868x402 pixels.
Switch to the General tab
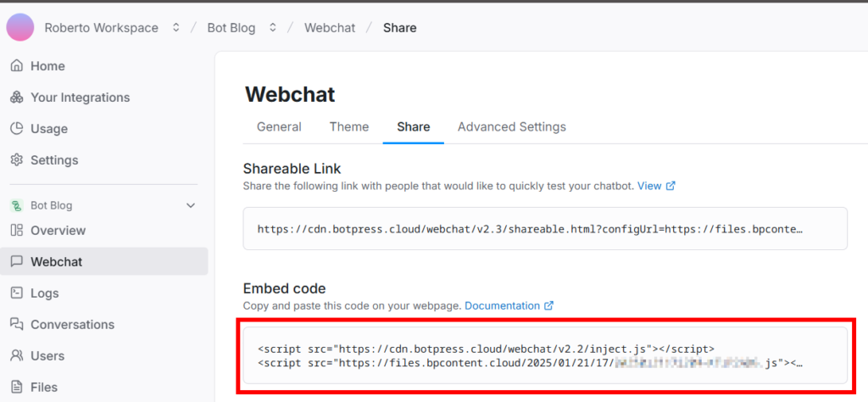click(279, 127)
